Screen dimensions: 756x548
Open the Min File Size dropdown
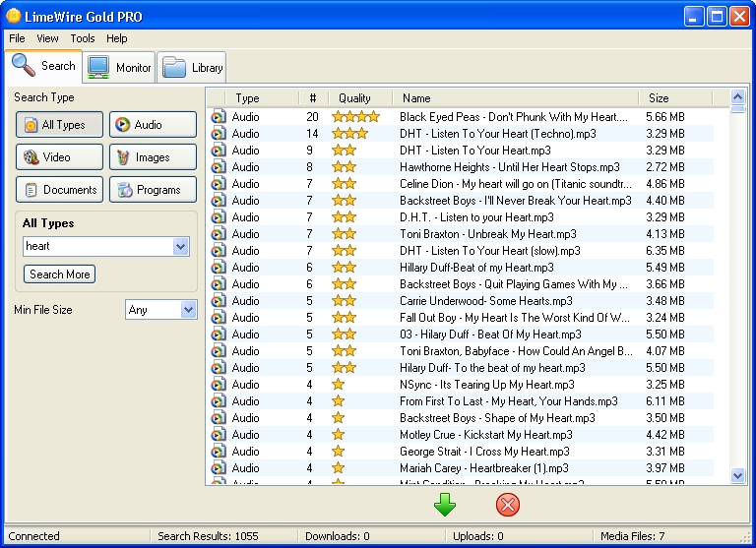click(x=188, y=310)
